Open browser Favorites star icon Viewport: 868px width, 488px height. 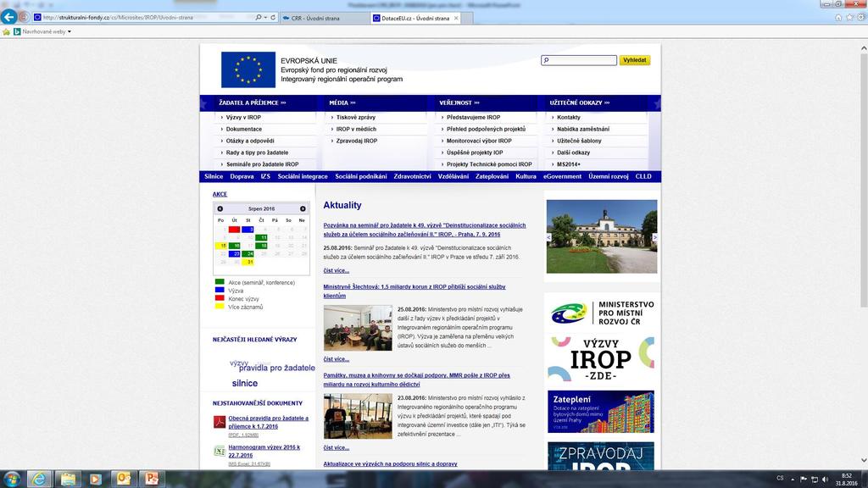849,17
